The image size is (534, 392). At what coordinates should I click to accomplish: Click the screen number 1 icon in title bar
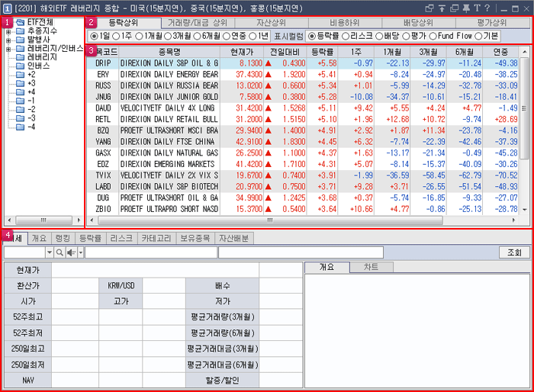click(7, 8)
